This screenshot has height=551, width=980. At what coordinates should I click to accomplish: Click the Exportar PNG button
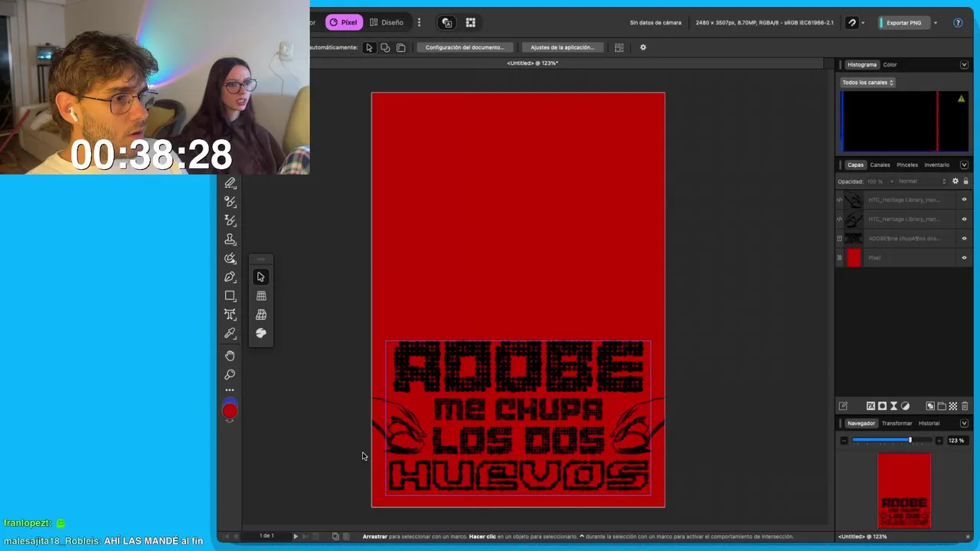(x=903, y=23)
